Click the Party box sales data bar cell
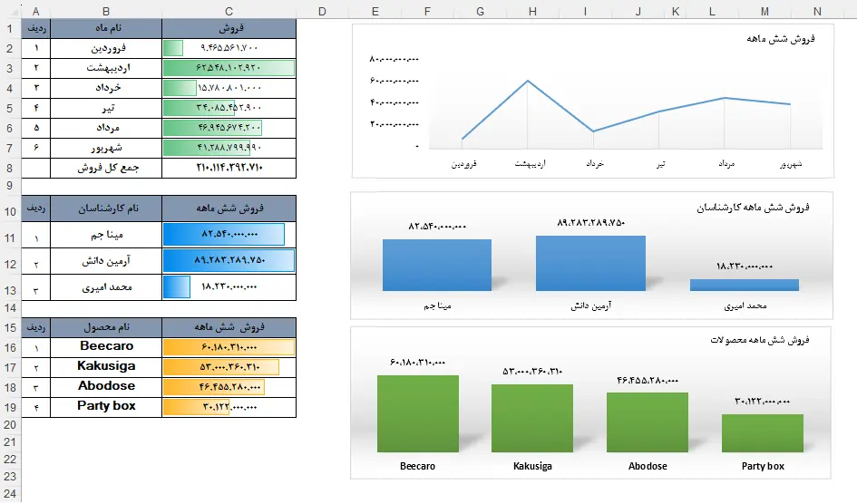The width and height of the screenshot is (857, 504). tap(229, 406)
